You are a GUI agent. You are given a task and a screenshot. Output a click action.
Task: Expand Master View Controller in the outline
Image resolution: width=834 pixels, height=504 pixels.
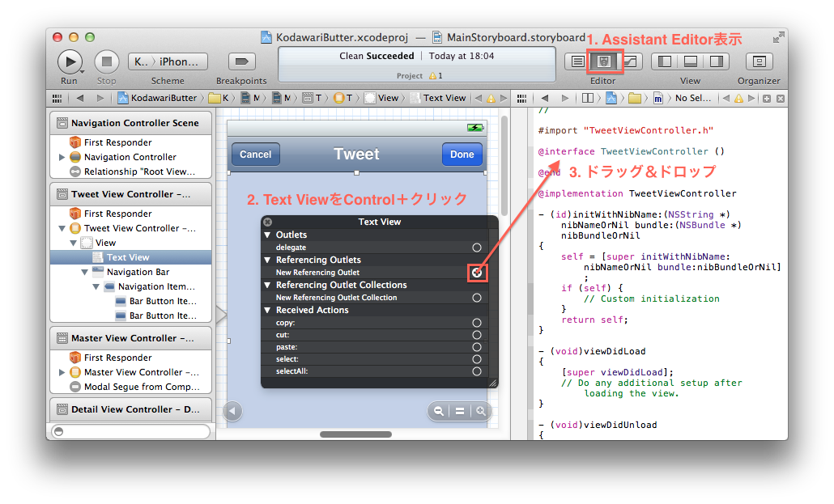tap(62, 372)
